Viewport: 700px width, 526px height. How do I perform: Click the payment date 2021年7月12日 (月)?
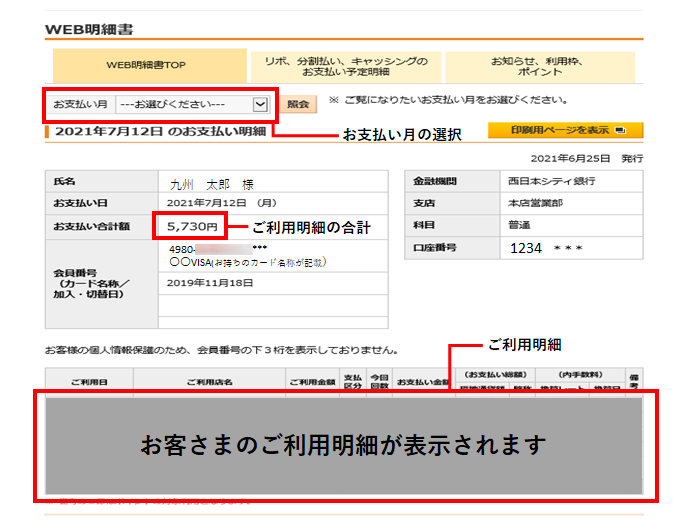pos(222,203)
